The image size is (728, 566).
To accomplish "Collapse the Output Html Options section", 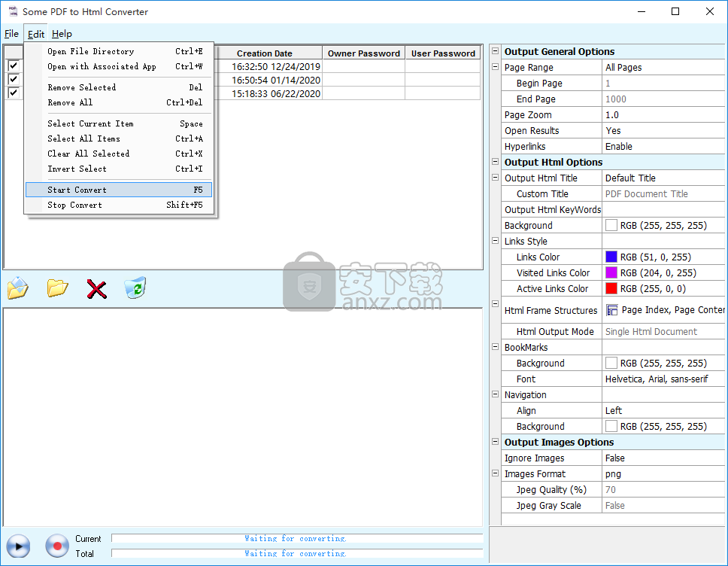I will click(496, 162).
